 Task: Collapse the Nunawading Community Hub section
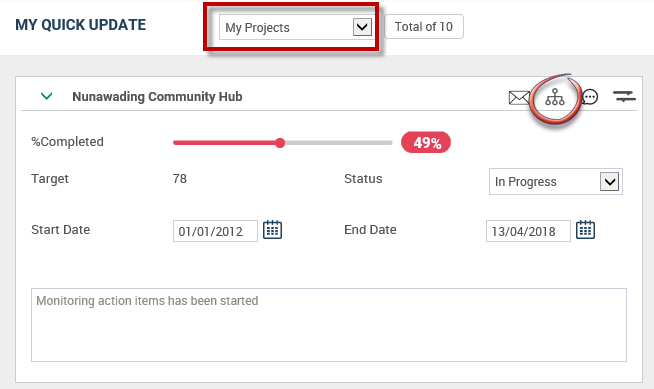point(46,96)
